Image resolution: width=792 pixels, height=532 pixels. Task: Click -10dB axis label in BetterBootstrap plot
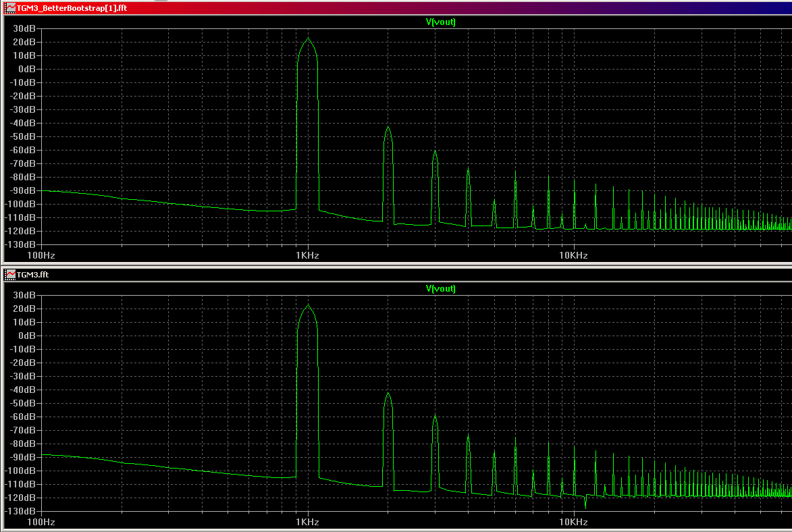[x=23, y=82]
